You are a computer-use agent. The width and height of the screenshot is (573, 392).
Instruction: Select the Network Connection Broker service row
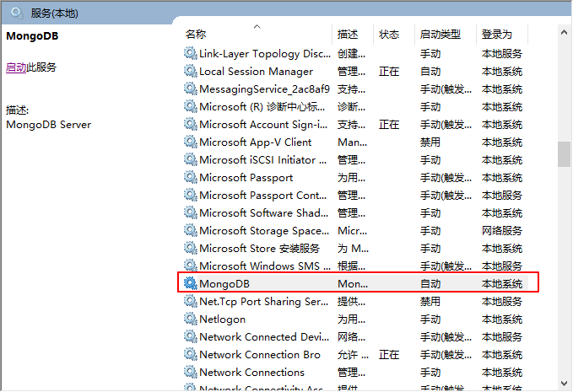[260, 354]
